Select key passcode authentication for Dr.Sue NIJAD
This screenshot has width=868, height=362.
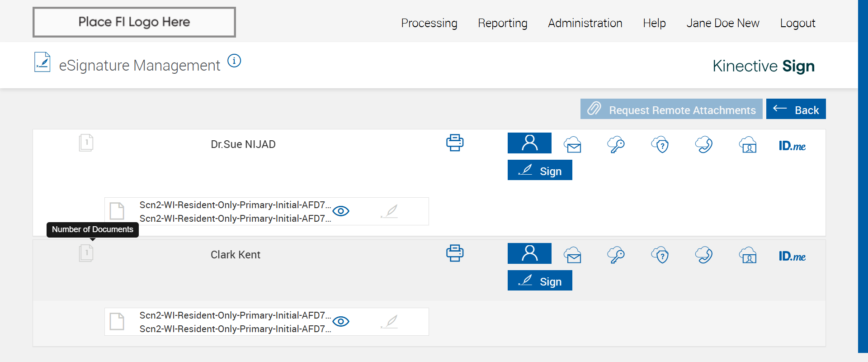point(616,145)
